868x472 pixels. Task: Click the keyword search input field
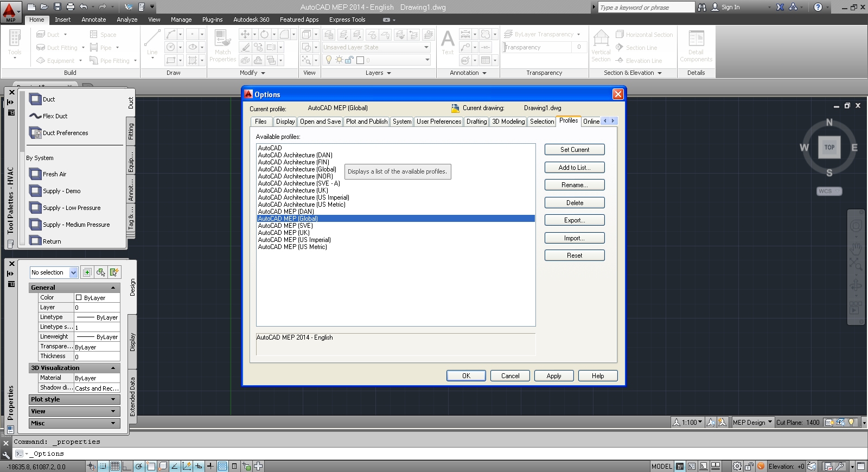pyautogui.click(x=646, y=8)
